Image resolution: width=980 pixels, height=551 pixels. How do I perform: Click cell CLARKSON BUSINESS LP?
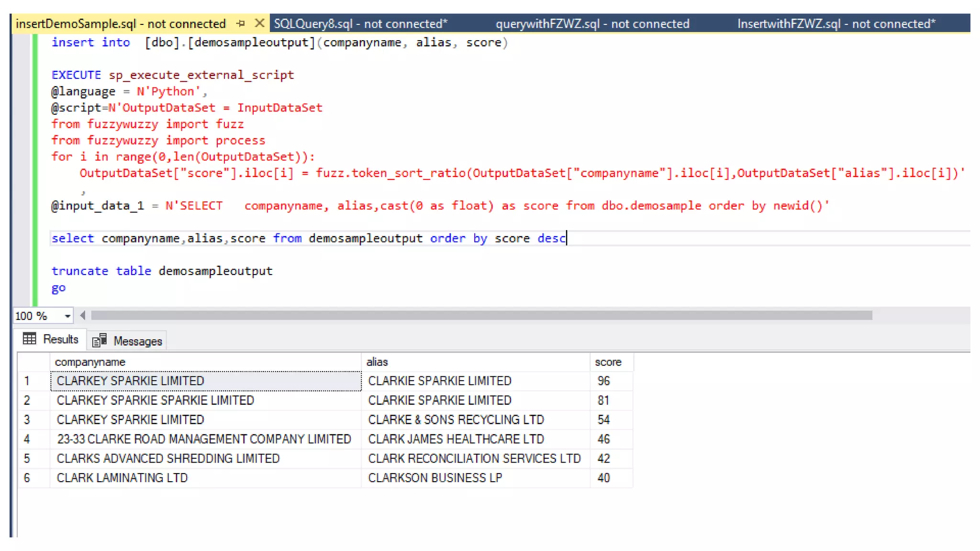[476, 478]
